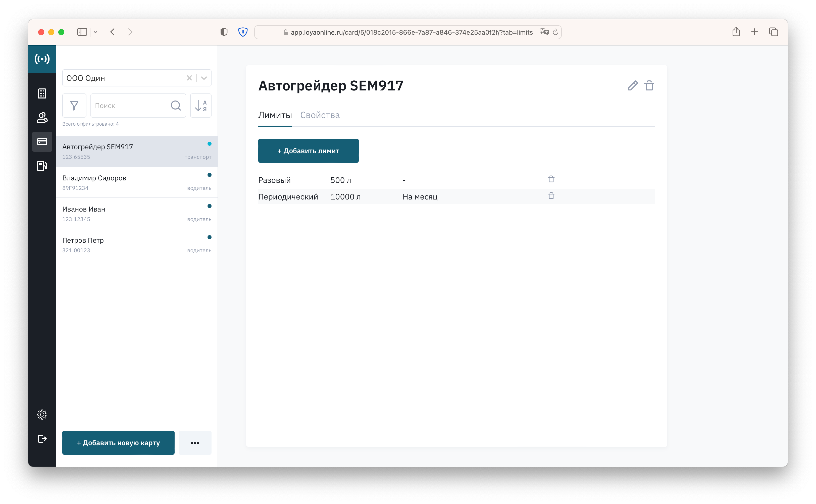Open the filter funnel button

74,106
